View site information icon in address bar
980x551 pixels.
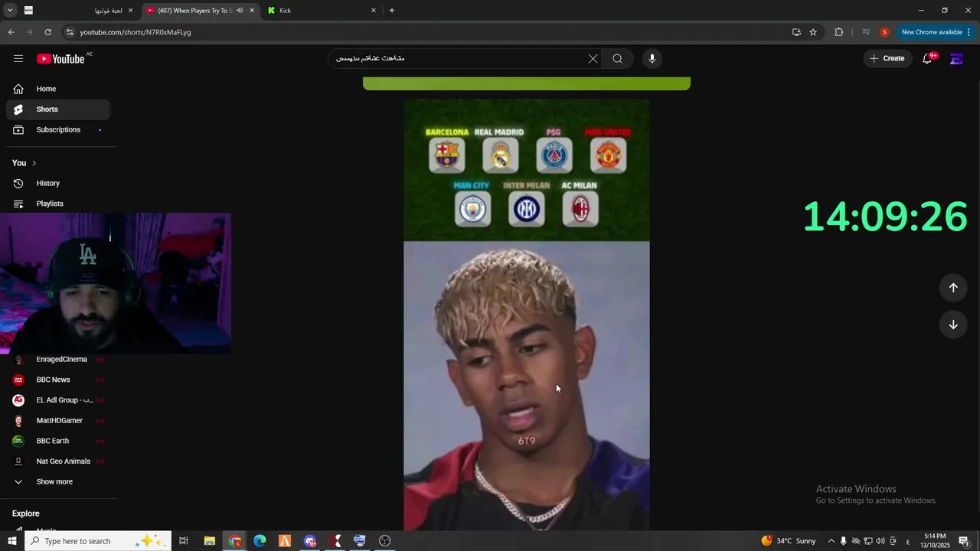(70, 32)
